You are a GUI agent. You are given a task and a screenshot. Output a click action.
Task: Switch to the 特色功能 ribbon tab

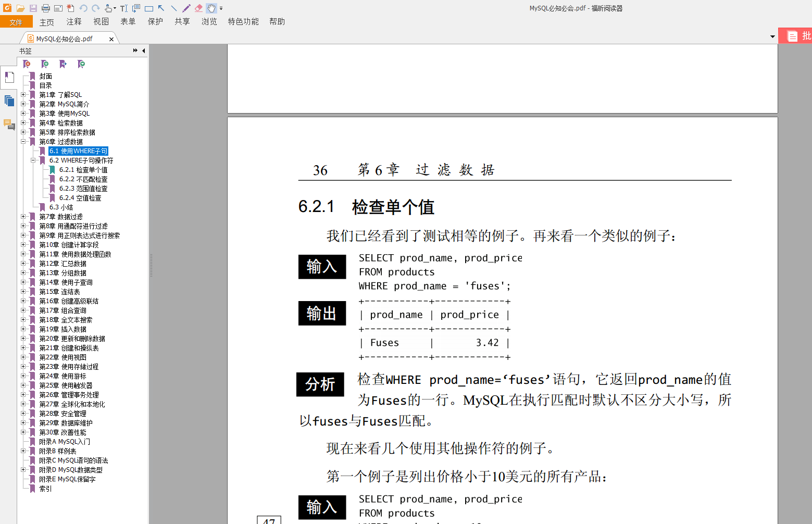tap(243, 22)
